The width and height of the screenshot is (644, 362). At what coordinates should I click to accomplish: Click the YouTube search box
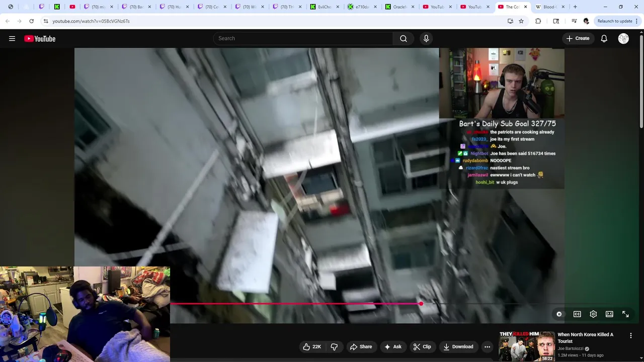click(x=303, y=38)
